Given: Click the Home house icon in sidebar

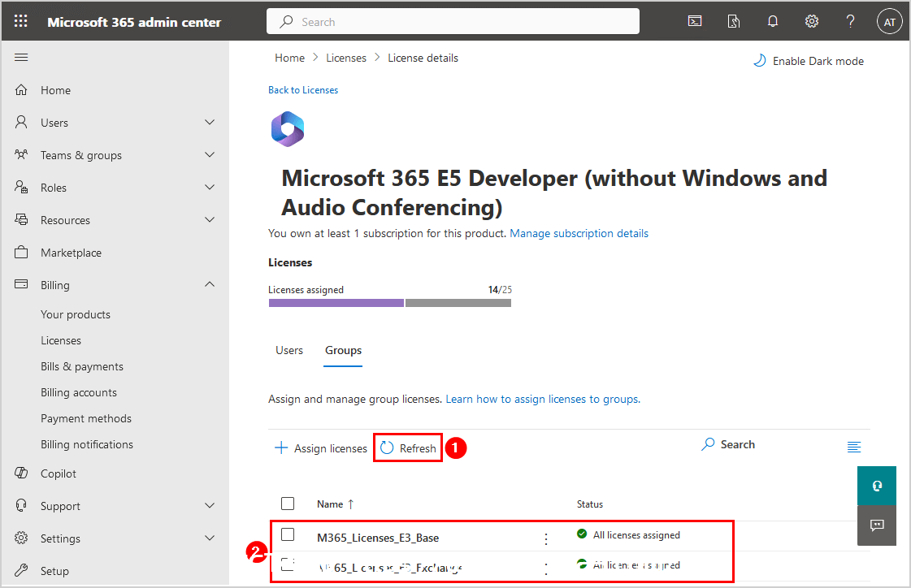Looking at the screenshot, I should click(x=21, y=90).
